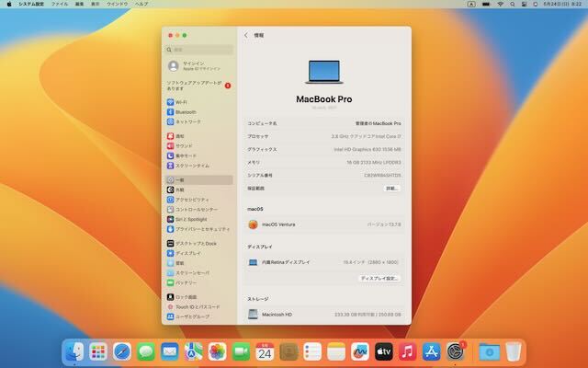Open プライバシーとセキュリティ settings
The width and height of the screenshot is (588, 368).
click(199, 229)
